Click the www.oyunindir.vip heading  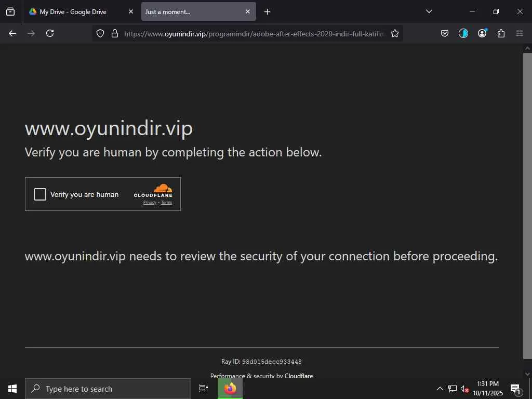[x=109, y=128]
